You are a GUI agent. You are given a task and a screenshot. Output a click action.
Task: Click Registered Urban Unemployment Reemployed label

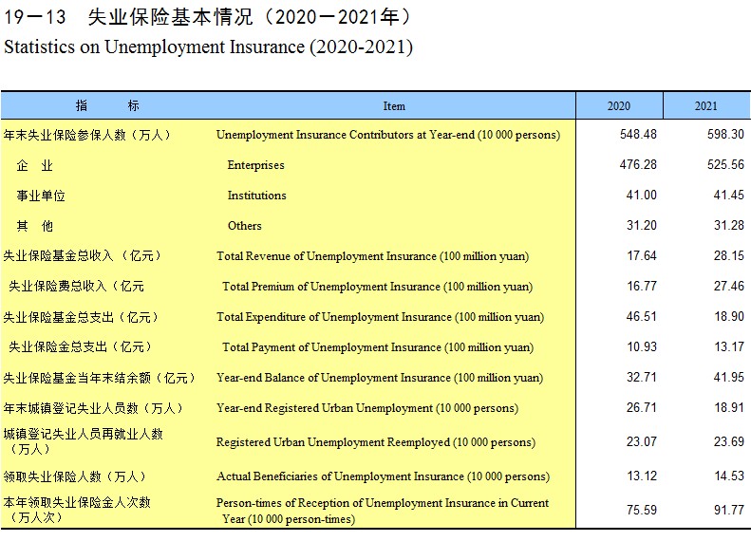[x=376, y=442]
